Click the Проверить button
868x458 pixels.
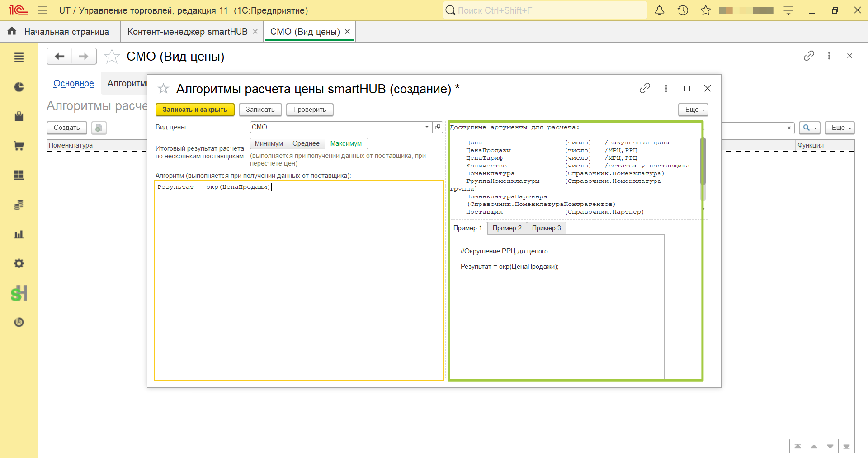310,110
